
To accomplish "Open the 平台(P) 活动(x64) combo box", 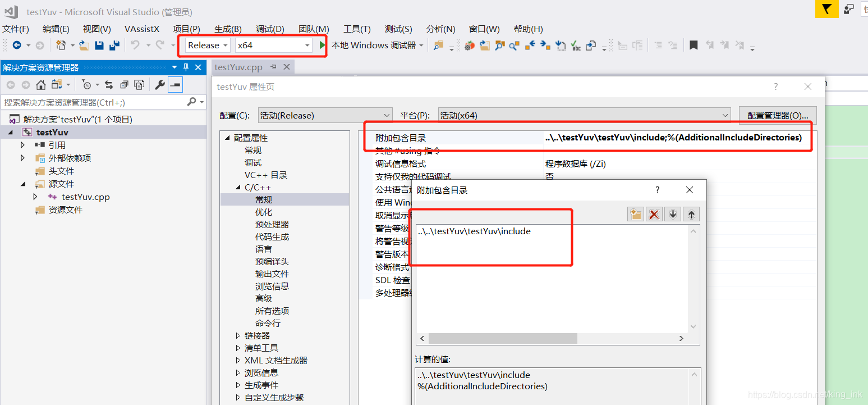I will point(584,115).
